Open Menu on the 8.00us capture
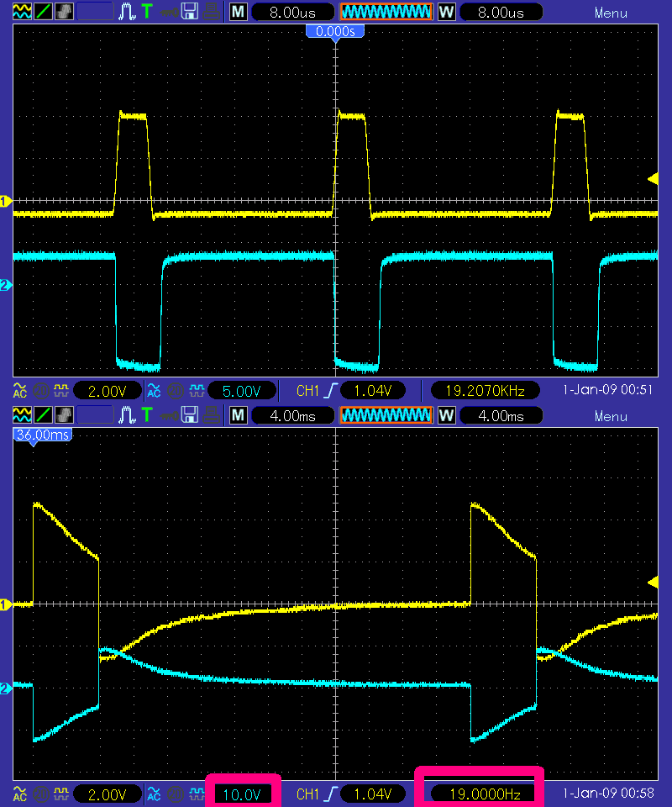672x807 pixels. coord(611,13)
